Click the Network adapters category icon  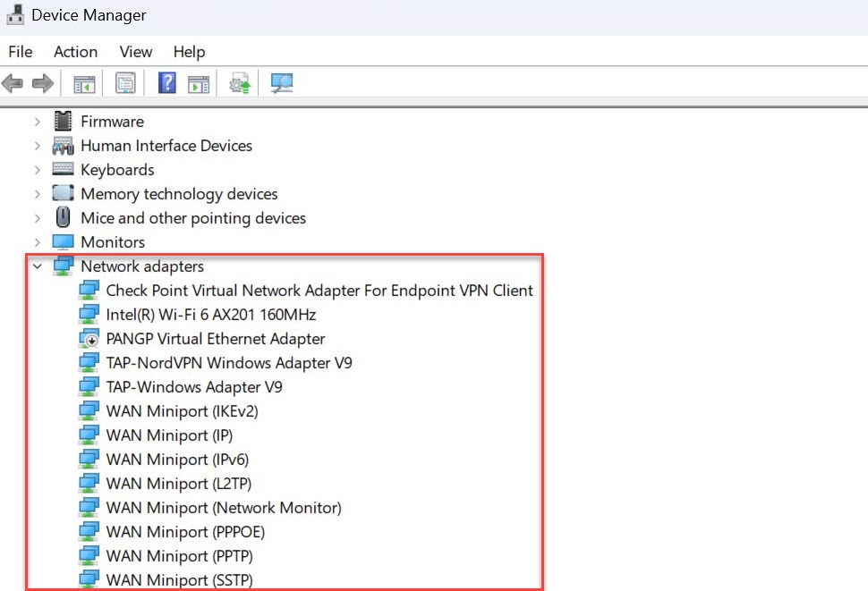(x=64, y=266)
